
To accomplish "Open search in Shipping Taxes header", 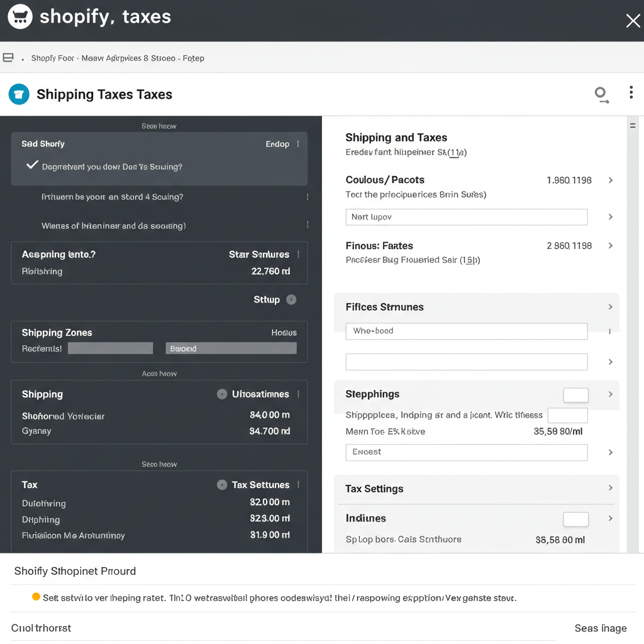I will [x=601, y=94].
